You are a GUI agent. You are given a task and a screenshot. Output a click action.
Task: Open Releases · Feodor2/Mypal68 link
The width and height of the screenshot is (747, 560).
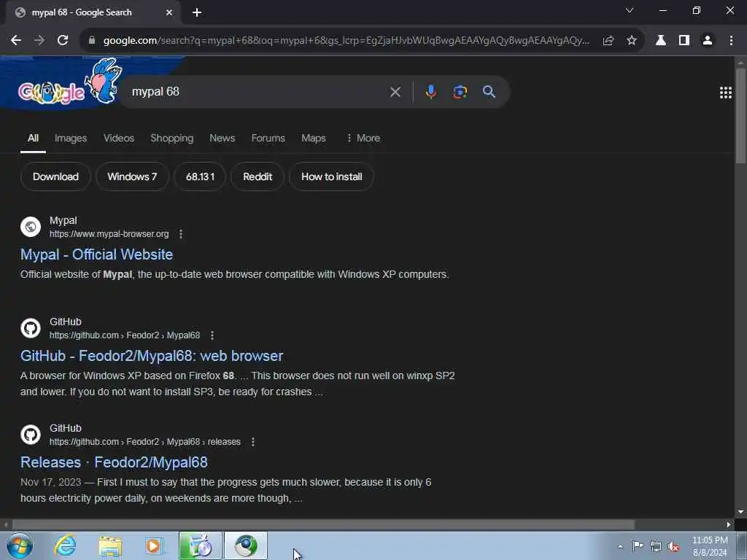point(114,462)
